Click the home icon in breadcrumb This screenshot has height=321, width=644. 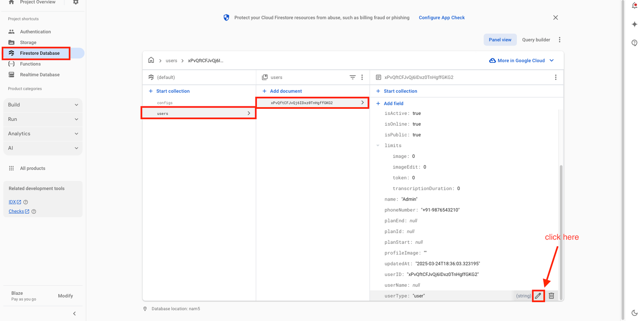click(151, 60)
